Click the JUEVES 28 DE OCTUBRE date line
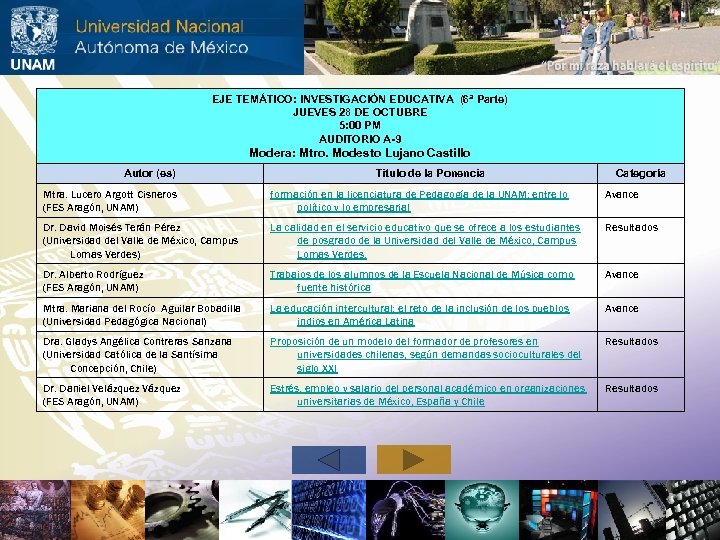720x540 pixels. coord(360,112)
